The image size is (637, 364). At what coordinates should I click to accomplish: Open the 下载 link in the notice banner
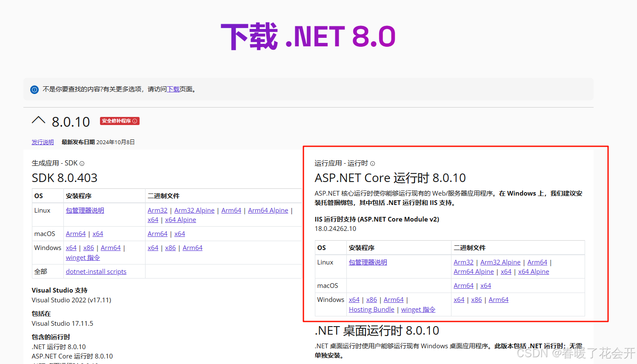[x=173, y=89]
